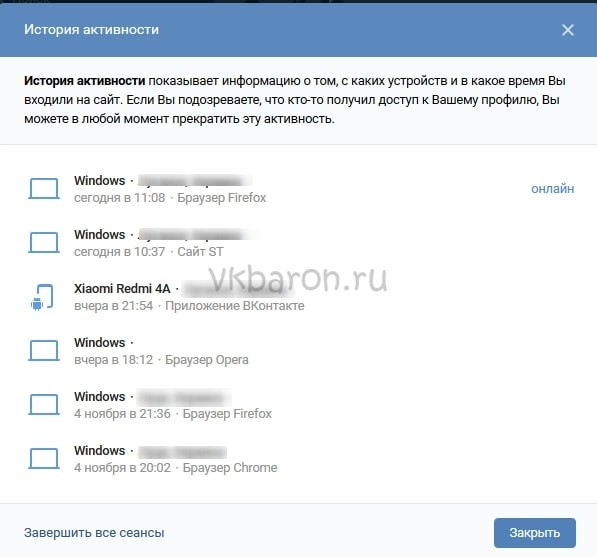This screenshot has height=557, width=597.
Task: Select the сегодня в 10:37 Сайт ST entry
Action: tap(149, 252)
